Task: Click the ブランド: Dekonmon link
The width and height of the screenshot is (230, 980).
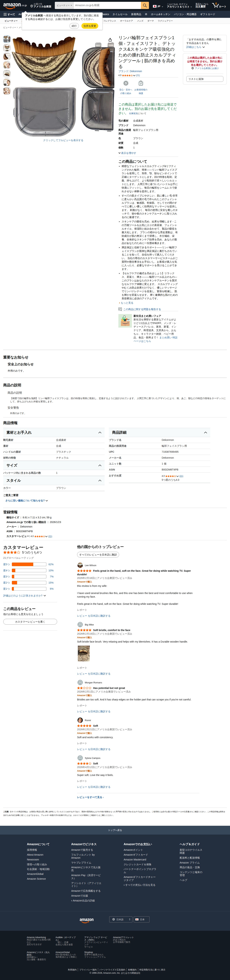Action: (130, 71)
